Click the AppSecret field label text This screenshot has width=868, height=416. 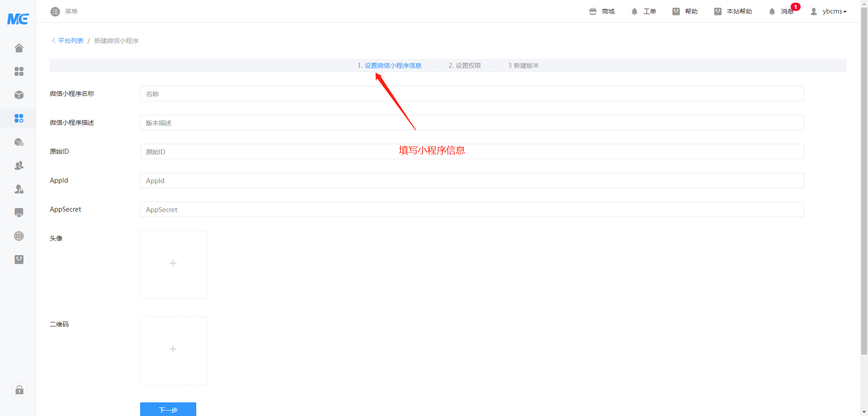66,209
